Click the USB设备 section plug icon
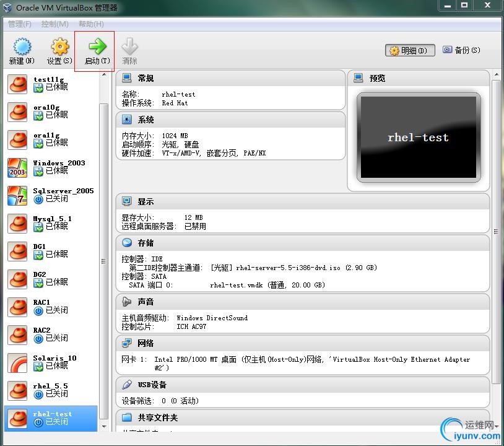 pyautogui.click(x=127, y=385)
